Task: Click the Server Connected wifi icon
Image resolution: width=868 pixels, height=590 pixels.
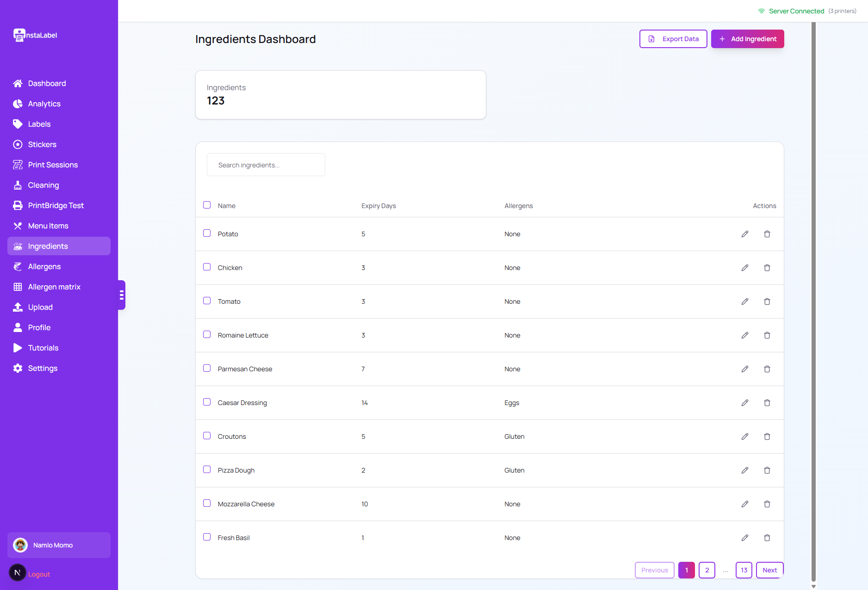Action: 761,11
